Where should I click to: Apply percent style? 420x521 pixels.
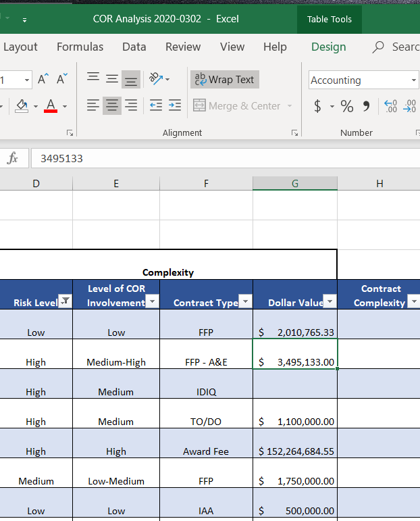coord(347,106)
